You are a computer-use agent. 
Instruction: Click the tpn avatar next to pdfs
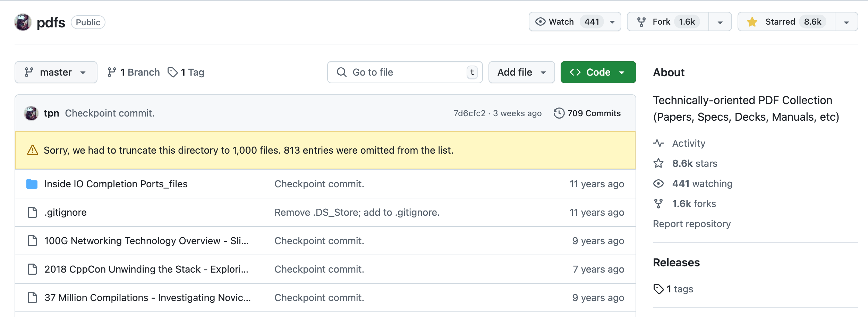pos(23,22)
